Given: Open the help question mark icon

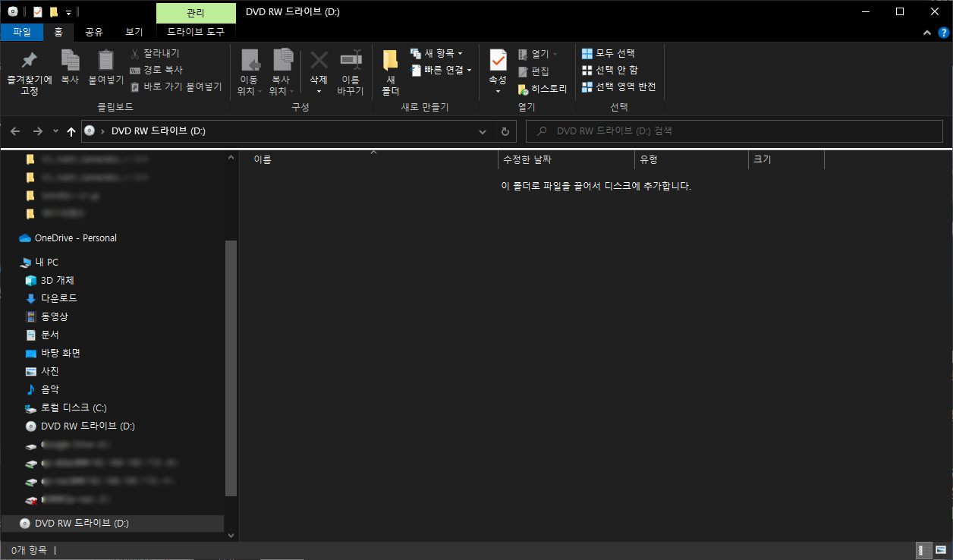Looking at the screenshot, I should click(943, 33).
